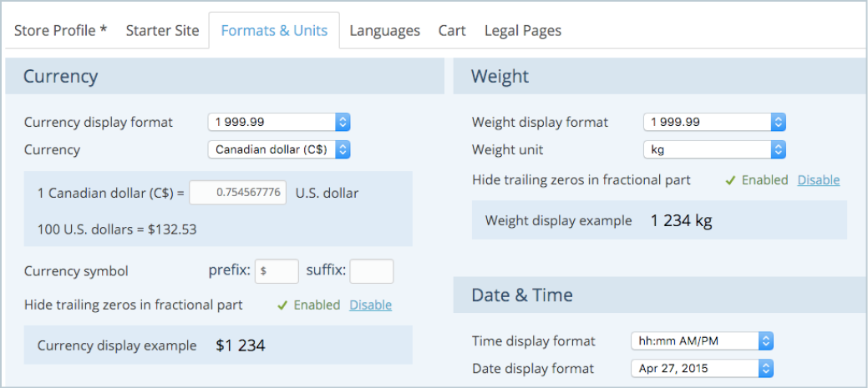Open the Canadian dollar currency dropdown

tap(279, 149)
